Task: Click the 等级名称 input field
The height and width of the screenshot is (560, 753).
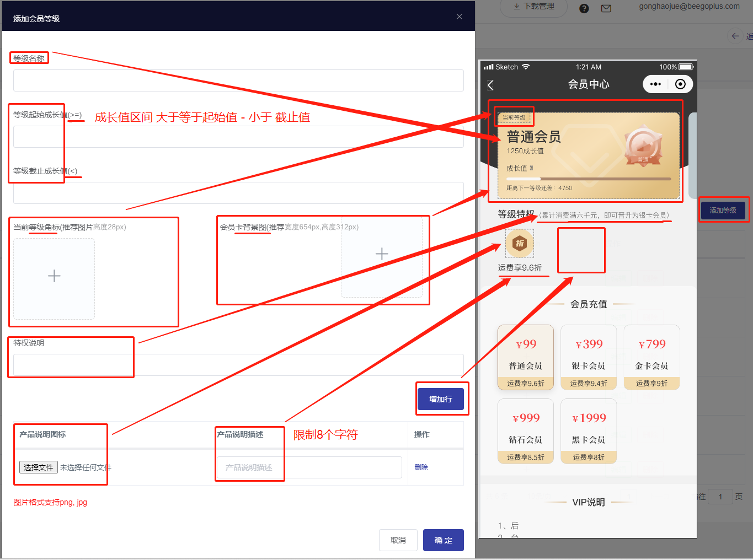Action: [238, 80]
